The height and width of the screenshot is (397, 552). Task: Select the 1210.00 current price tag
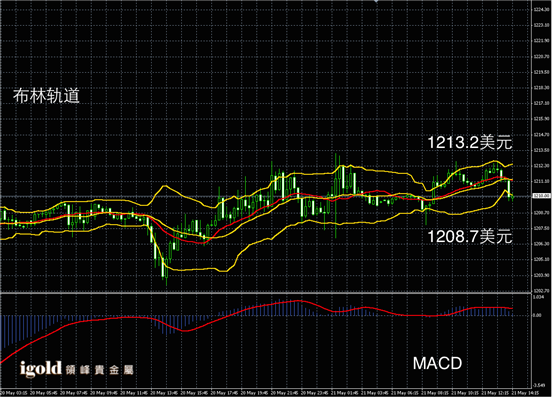click(541, 196)
